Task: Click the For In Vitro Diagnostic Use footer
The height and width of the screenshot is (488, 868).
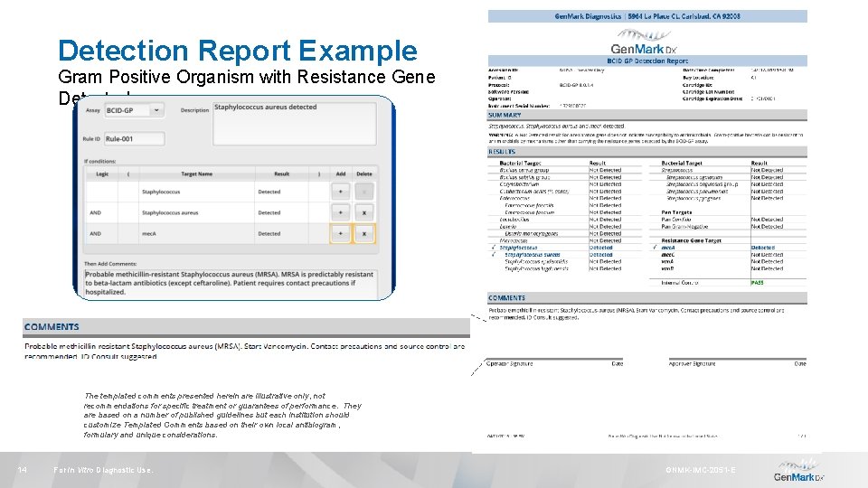Action: tap(103, 470)
